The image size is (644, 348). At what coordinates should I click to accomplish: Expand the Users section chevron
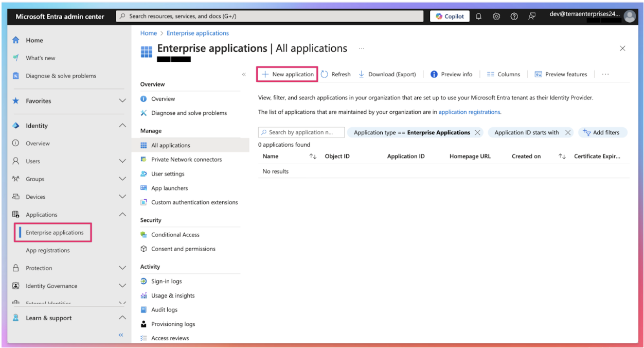click(122, 161)
